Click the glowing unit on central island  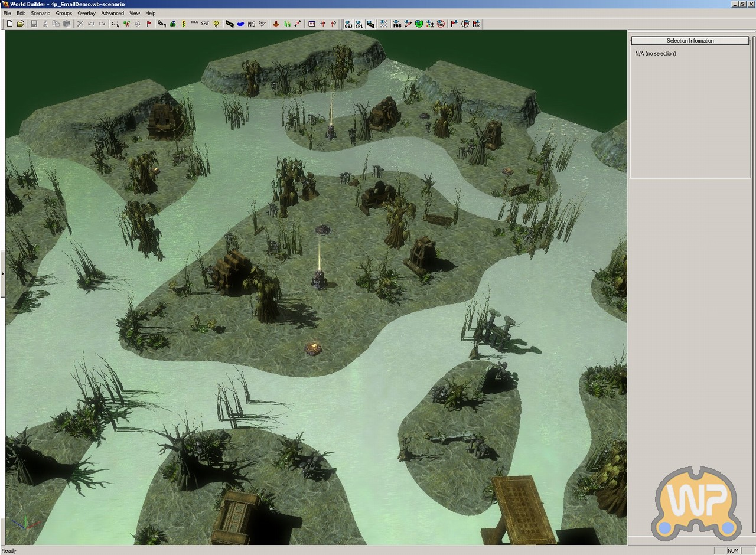pos(320,279)
